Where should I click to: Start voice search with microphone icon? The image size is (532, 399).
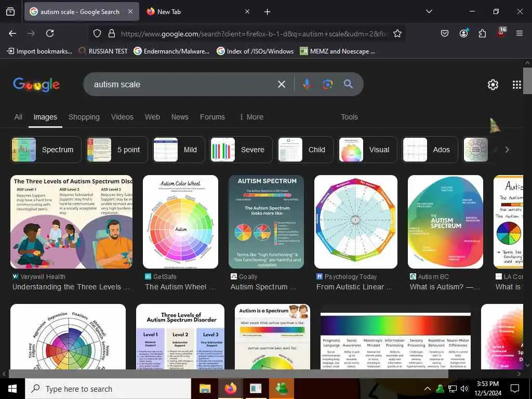click(x=307, y=84)
